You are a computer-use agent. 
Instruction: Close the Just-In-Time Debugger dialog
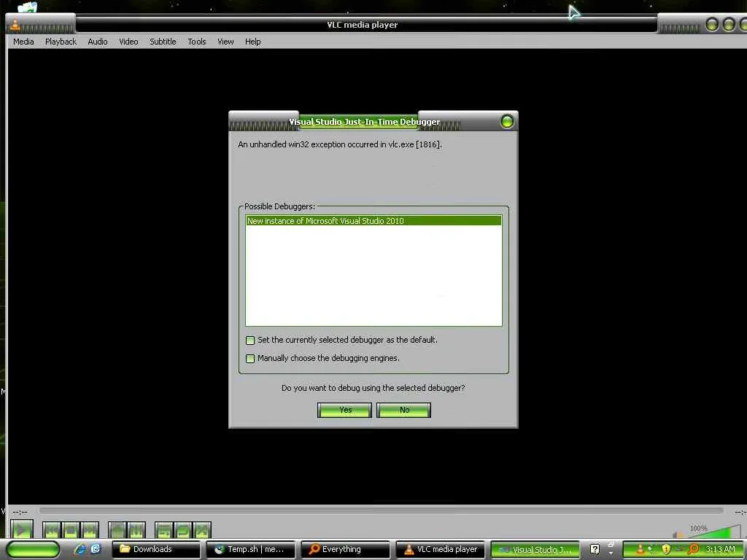click(x=507, y=122)
